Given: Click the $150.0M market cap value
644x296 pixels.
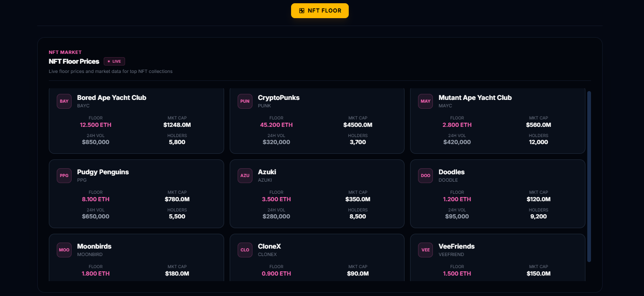Looking at the screenshot, I should [x=538, y=274].
